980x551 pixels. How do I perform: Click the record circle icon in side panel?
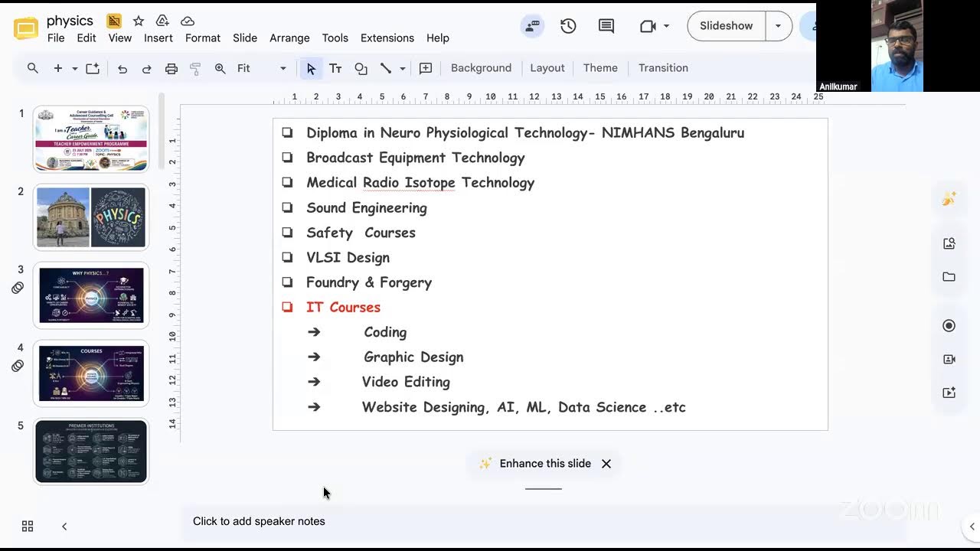click(x=949, y=325)
